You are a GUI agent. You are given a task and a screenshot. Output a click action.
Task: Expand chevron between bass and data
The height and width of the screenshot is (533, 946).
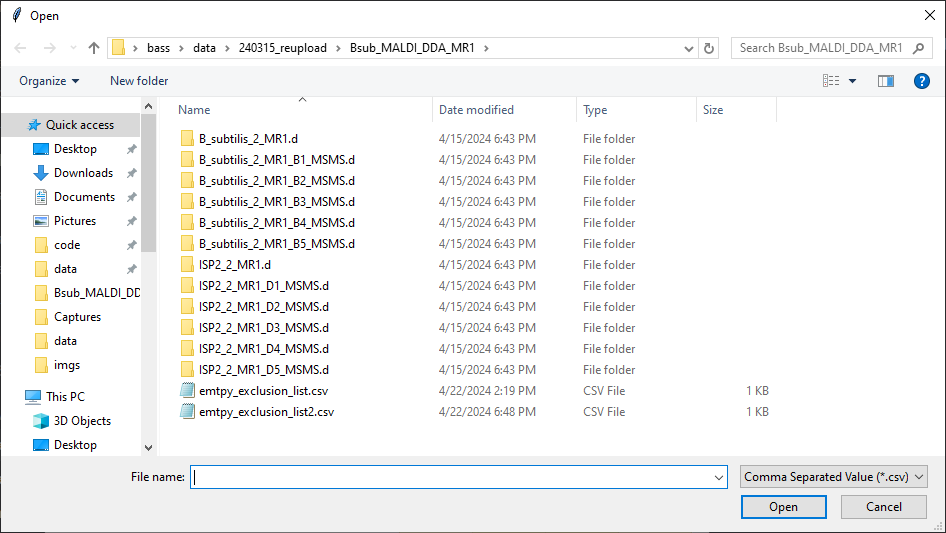[181, 48]
